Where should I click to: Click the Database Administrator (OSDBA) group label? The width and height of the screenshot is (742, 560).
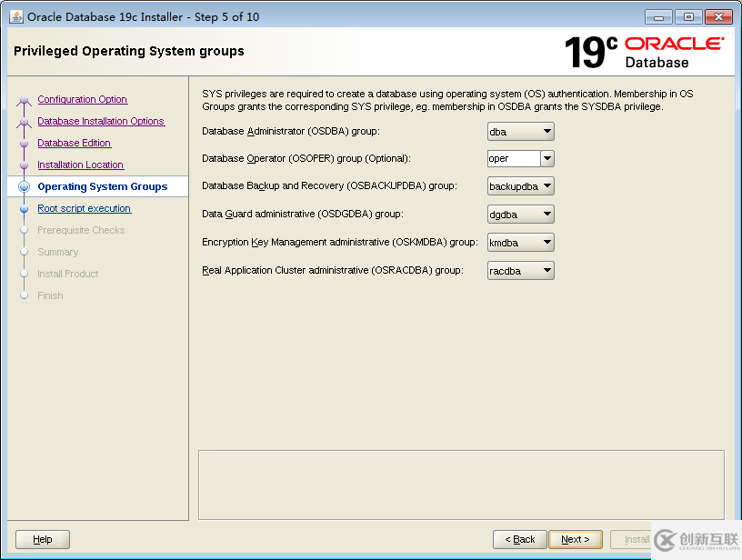pyautogui.click(x=291, y=131)
